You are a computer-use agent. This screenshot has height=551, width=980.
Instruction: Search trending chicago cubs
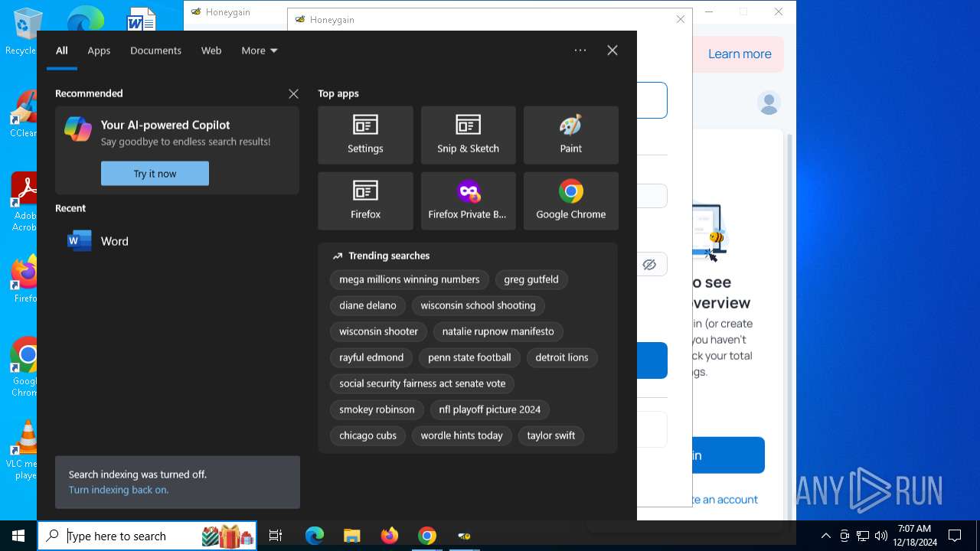point(368,435)
